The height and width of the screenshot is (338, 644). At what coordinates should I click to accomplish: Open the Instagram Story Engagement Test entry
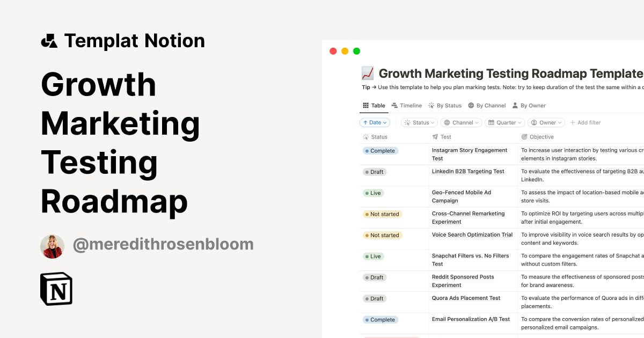(470, 154)
